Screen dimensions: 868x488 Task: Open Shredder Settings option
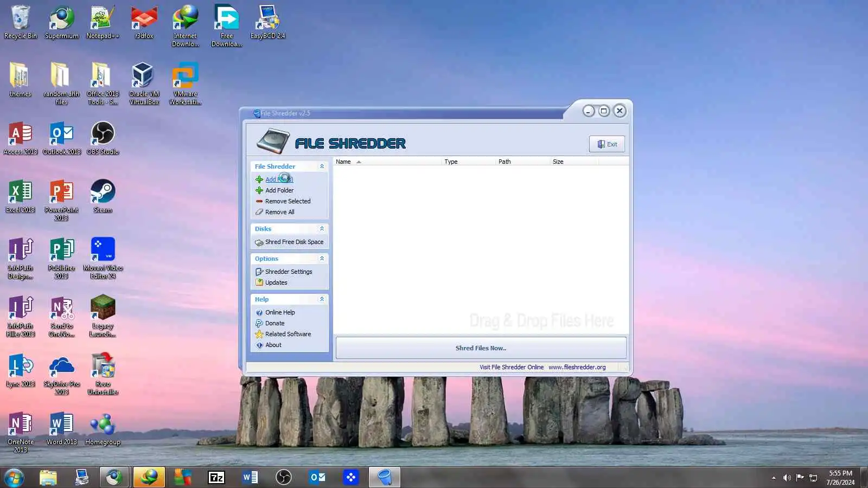click(289, 272)
